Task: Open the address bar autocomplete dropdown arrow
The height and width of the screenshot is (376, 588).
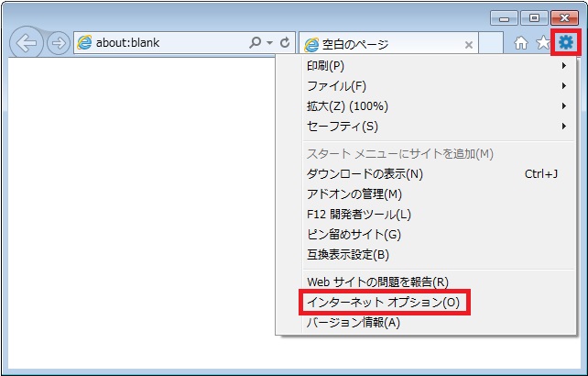Action: pyautogui.click(x=269, y=43)
